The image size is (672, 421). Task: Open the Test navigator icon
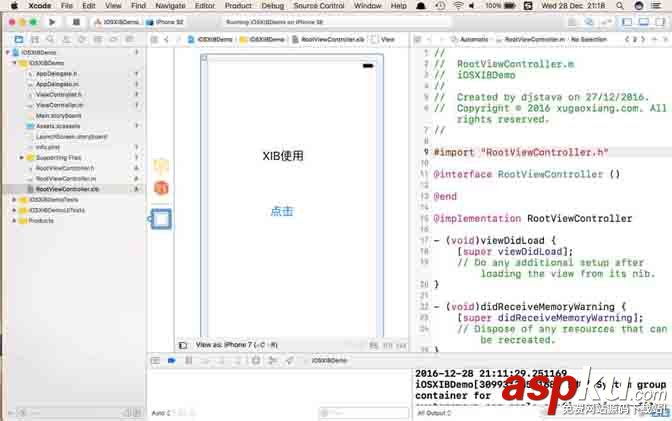click(x=82, y=39)
